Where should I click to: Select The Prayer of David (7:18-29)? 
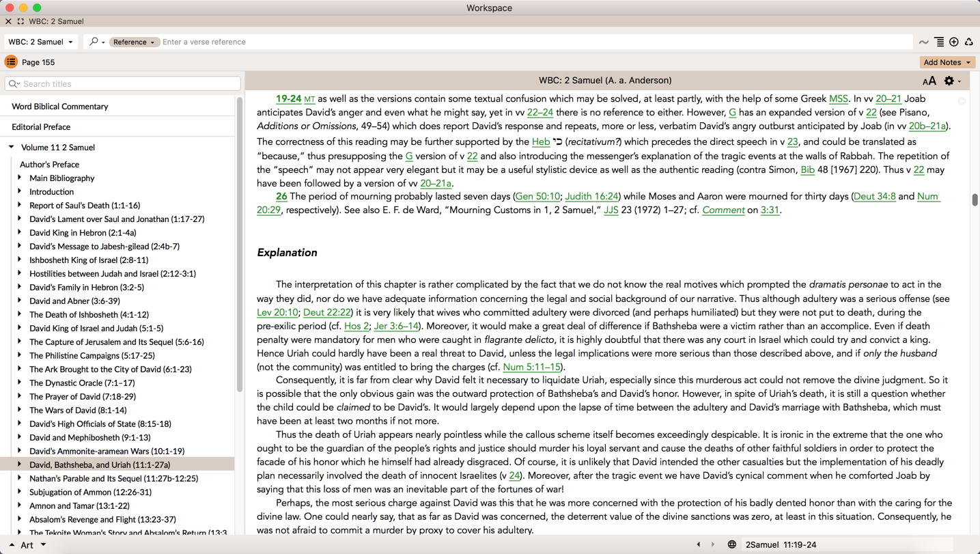coord(83,397)
